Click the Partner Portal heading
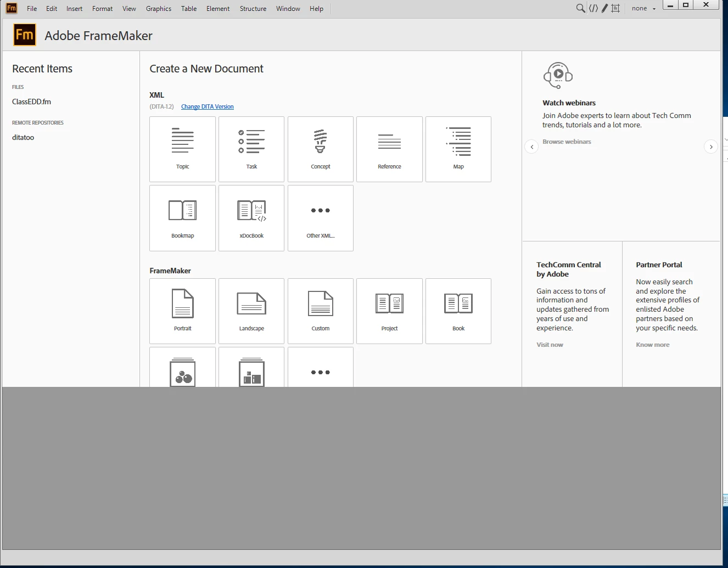728x568 pixels. [659, 265]
